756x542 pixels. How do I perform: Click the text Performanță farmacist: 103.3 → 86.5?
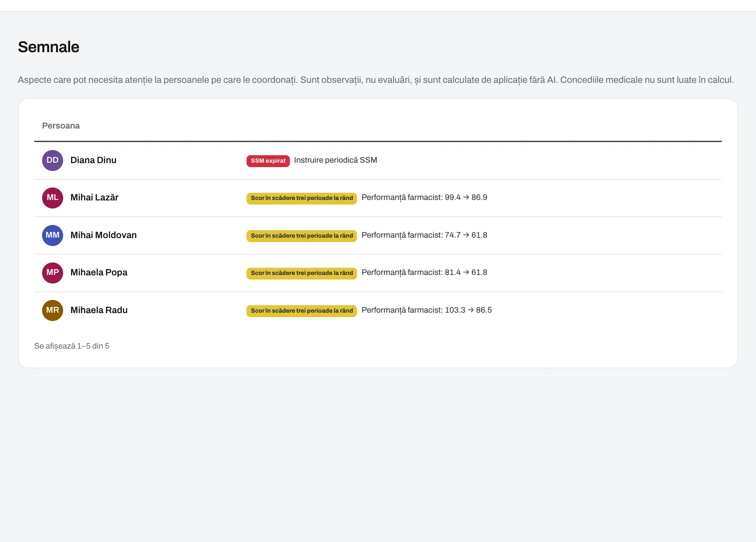[x=427, y=310]
